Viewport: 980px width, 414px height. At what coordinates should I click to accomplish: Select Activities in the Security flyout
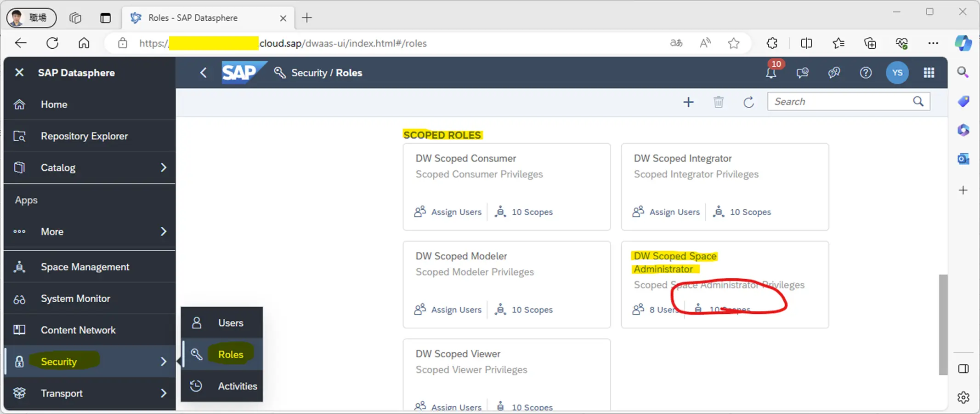(222, 386)
